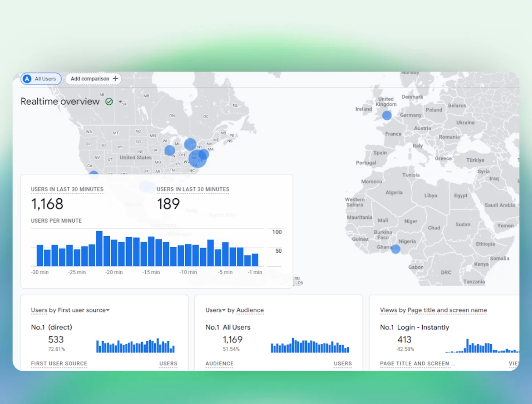532x404 pixels.
Task: Click tallest bar in users per minute chart
Action: (99, 249)
